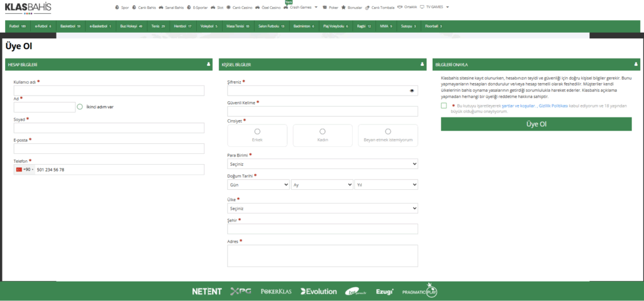Select the İkinci adım var option
644x301 pixels.
point(80,107)
